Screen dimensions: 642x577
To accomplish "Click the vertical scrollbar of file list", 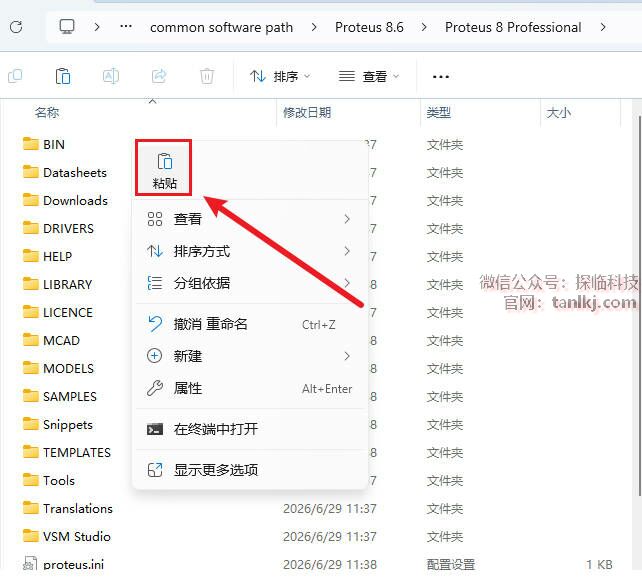I will point(640,307).
